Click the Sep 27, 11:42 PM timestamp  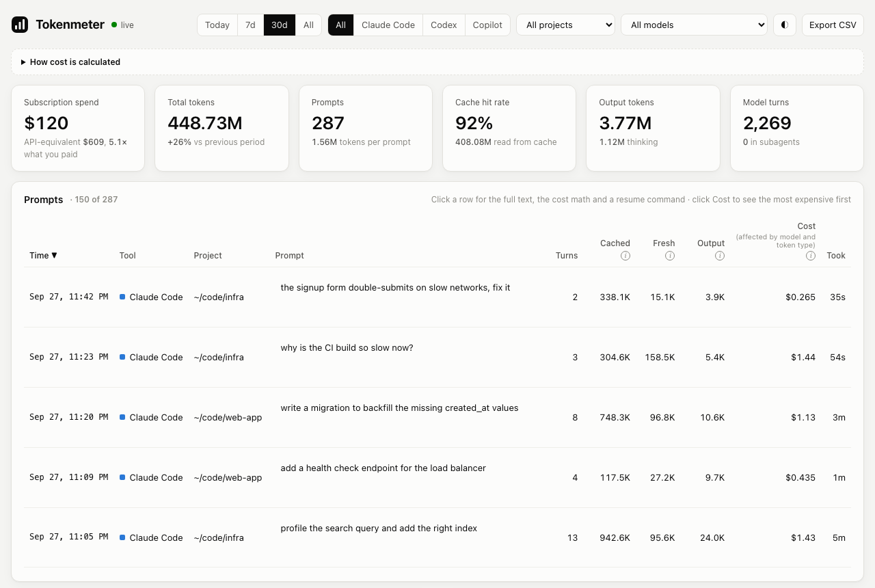pyautogui.click(x=68, y=297)
